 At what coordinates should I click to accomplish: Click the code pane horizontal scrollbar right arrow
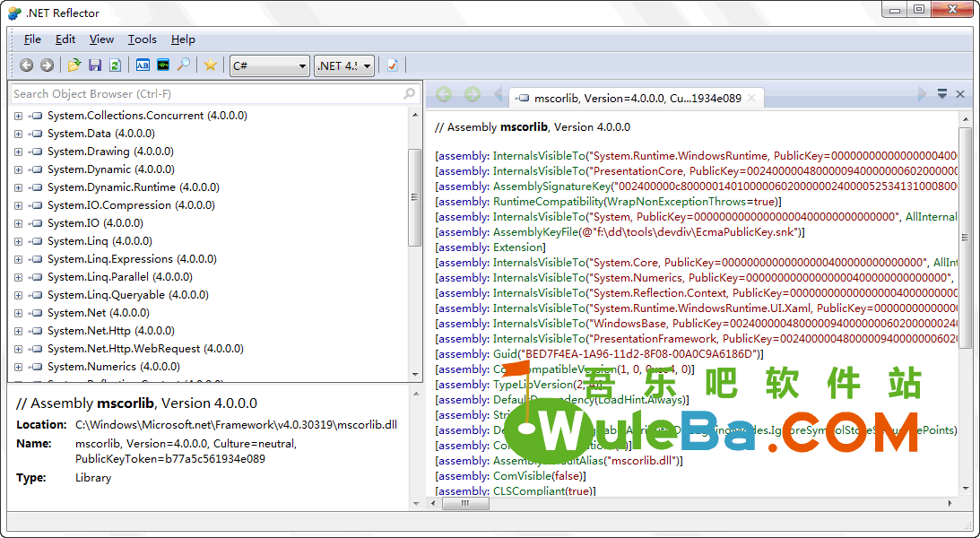tap(950, 503)
